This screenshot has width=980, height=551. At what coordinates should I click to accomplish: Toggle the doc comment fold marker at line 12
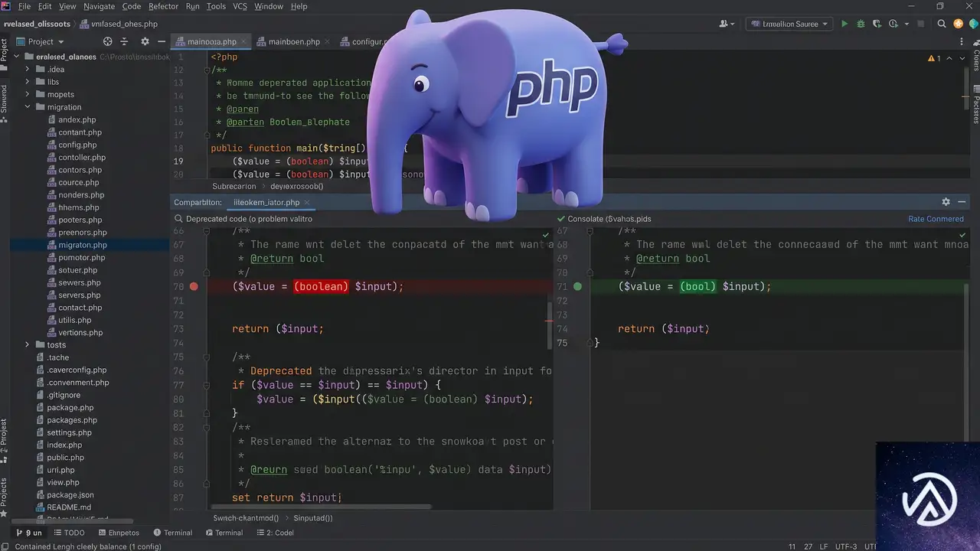click(x=207, y=70)
